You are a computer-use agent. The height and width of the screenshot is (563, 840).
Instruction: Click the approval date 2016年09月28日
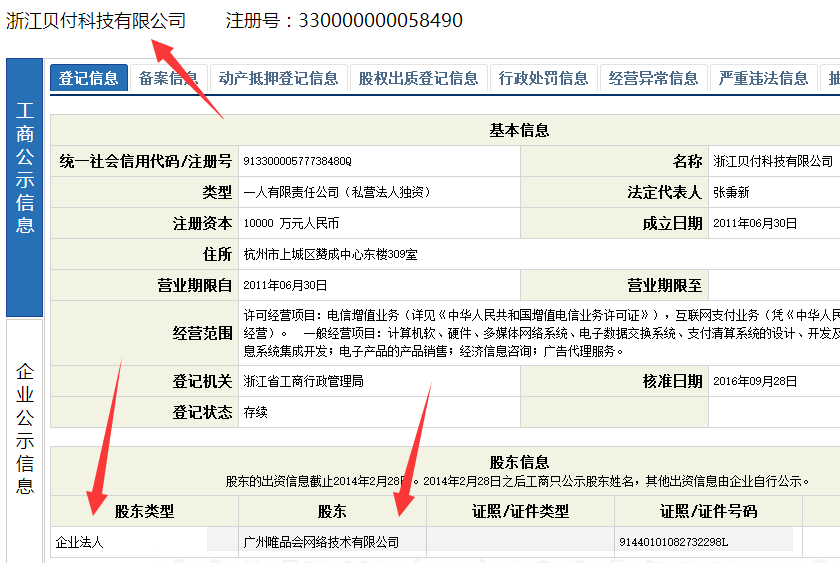point(755,381)
